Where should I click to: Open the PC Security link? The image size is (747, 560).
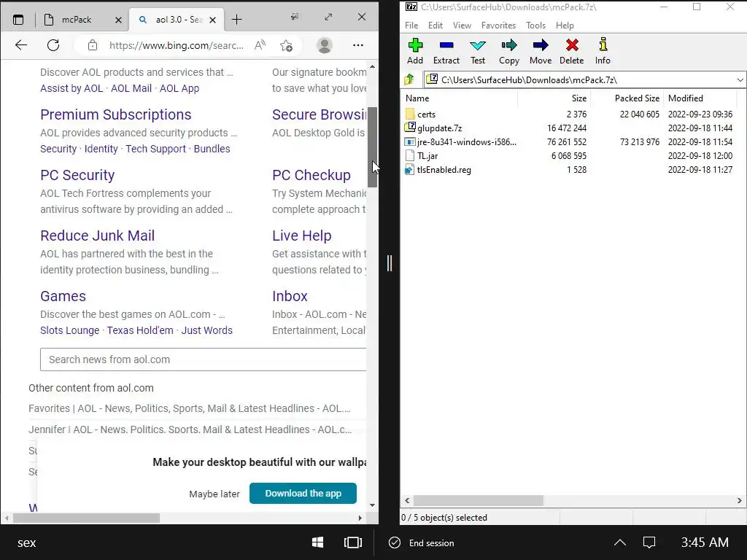77,175
